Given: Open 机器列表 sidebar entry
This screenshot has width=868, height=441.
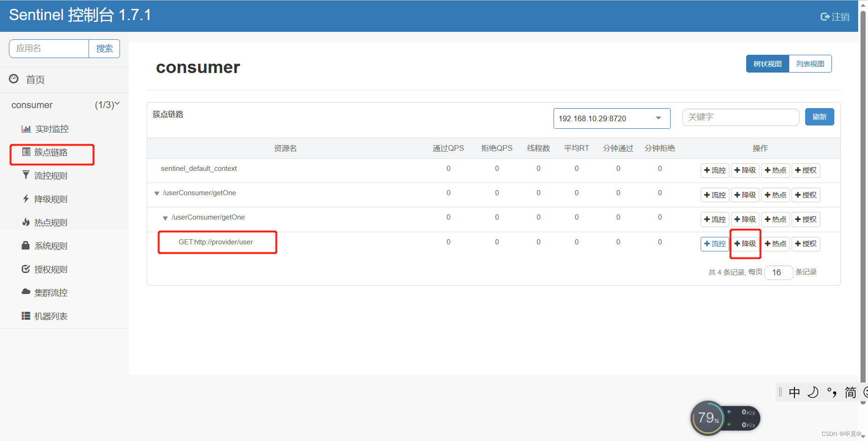Looking at the screenshot, I should tap(51, 316).
